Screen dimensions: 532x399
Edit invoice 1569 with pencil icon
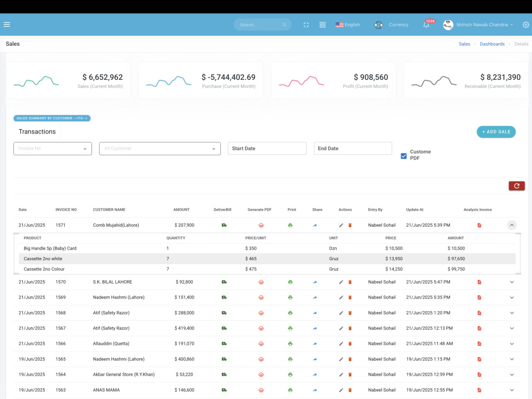coord(341,297)
